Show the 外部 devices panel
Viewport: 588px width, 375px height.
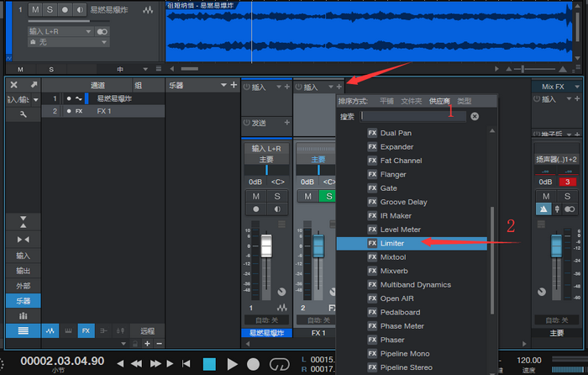[x=23, y=286]
